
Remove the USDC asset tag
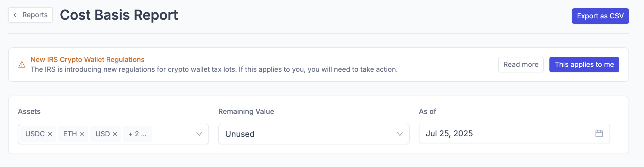(x=50, y=134)
